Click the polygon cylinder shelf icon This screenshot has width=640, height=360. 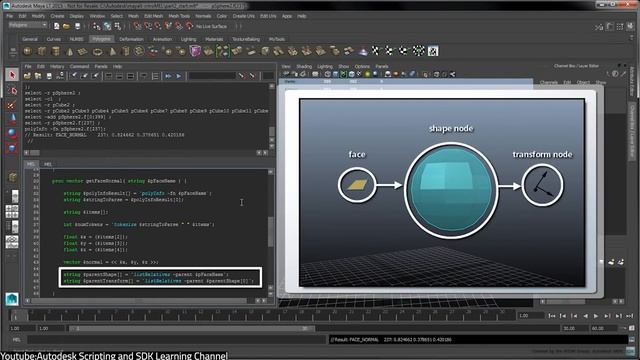(x=56, y=51)
